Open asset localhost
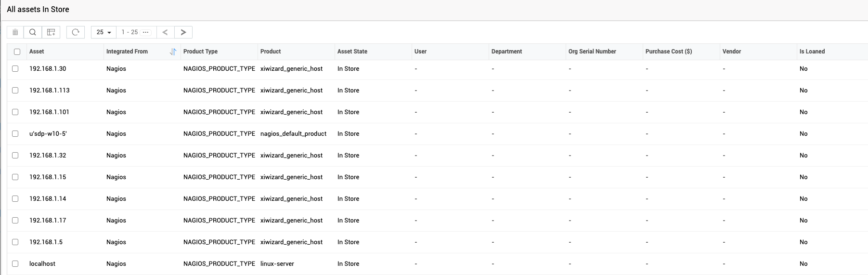Image resolution: width=868 pixels, height=275 pixels. (42, 264)
